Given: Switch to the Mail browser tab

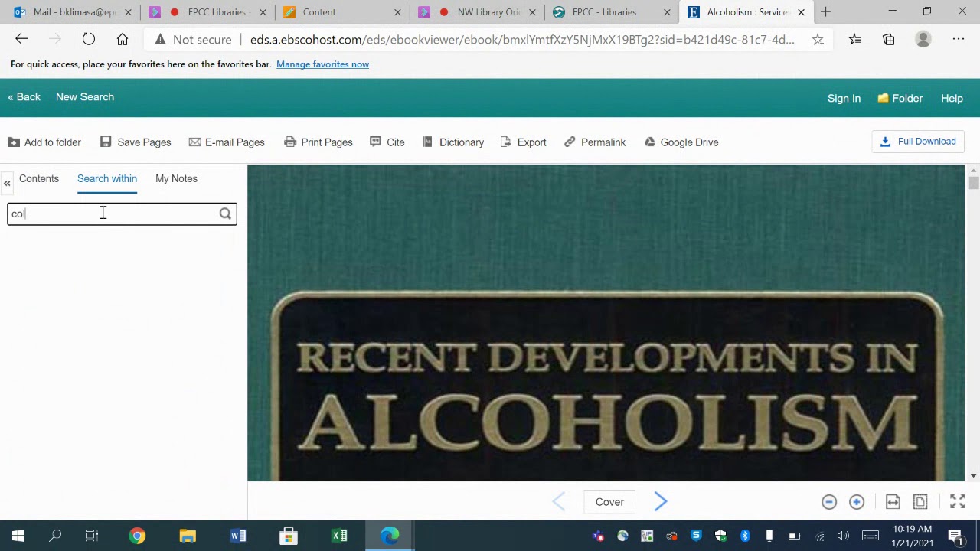Looking at the screenshot, I should 73,12.
